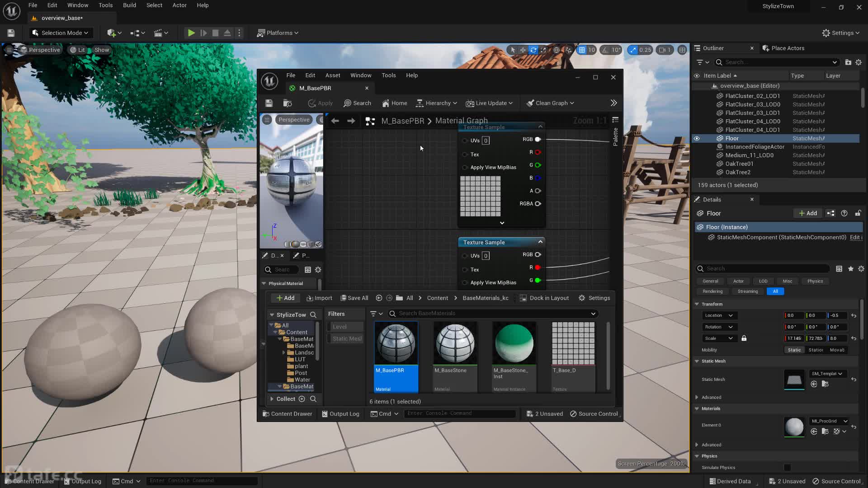Toggle grid snapping icon in viewport
Screen dimensions: 868x488
pyautogui.click(x=582, y=50)
